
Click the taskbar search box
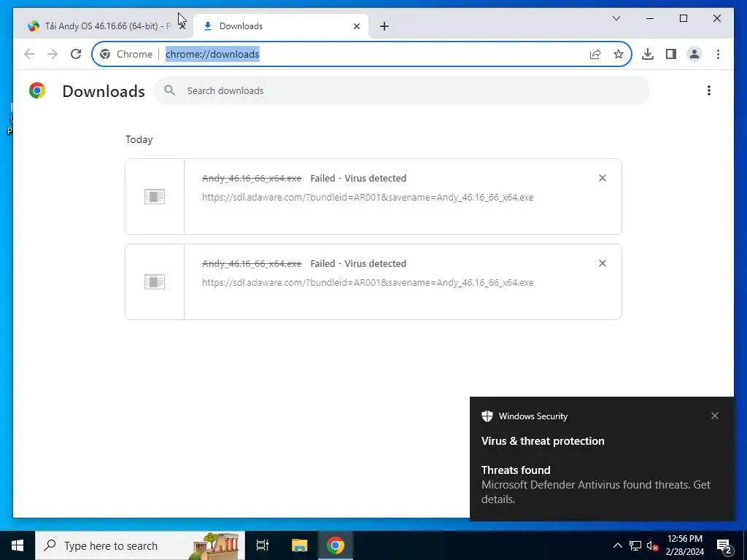[x=139, y=545]
